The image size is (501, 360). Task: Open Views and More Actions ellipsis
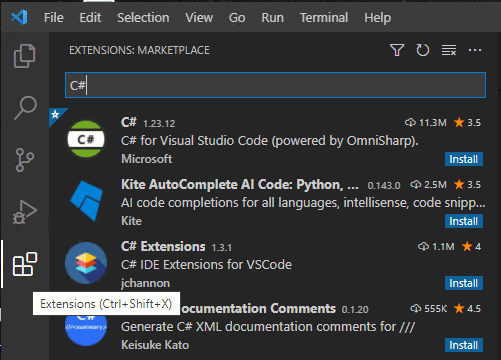pyautogui.click(x=475, y=50)
